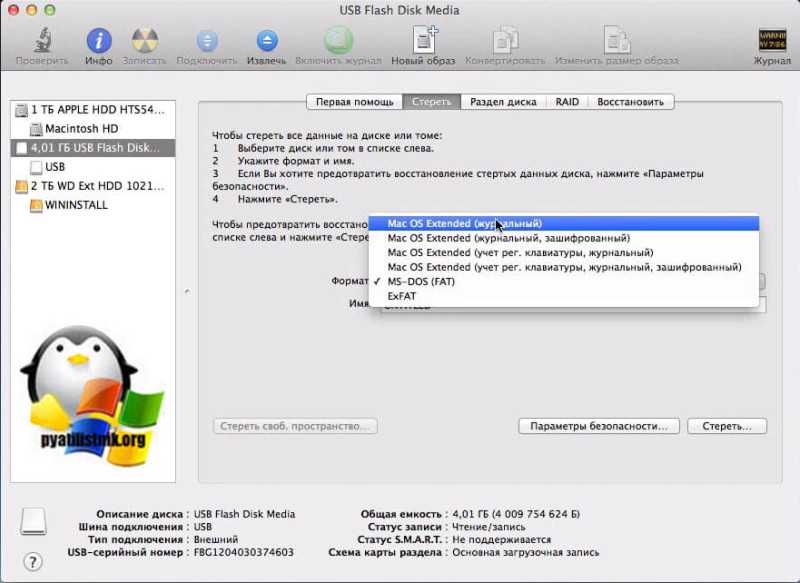The width and height of the screenshot is (800, 583).
Task: Click the 1 ТБ APPLE HDD drive icon
Action: tap(21, 110)
